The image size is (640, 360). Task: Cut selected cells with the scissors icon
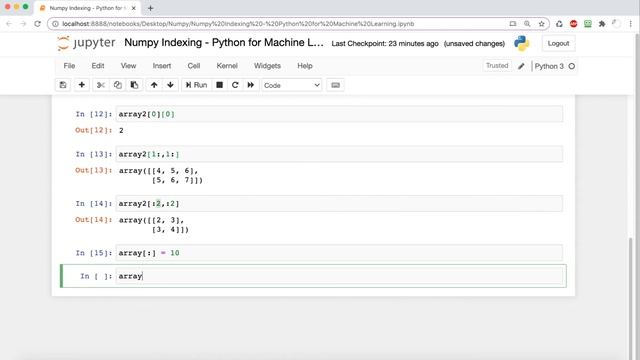click(x=100, y=85)
